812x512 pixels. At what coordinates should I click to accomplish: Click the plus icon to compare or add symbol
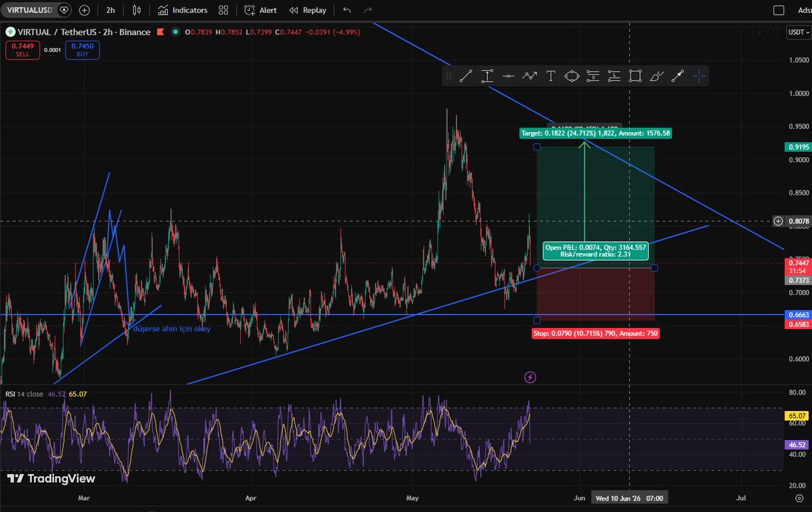point(84,10)
